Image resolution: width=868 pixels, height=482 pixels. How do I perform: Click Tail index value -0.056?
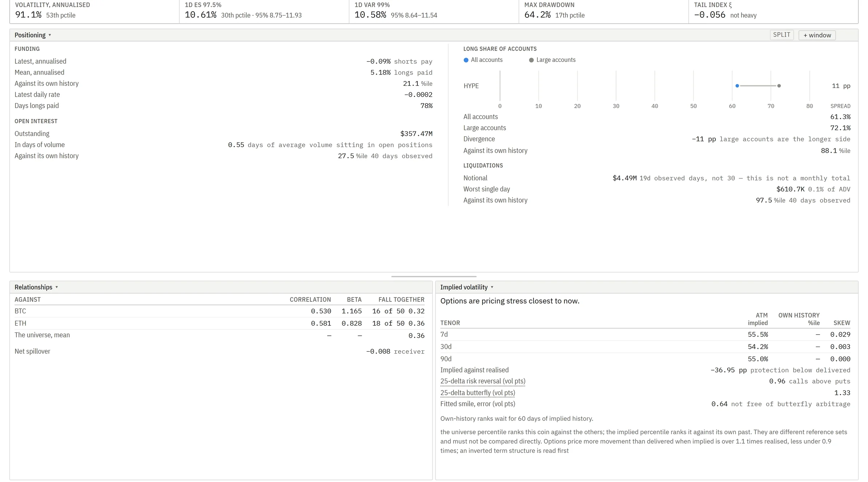pyautogui.click(x=710, y=15)
